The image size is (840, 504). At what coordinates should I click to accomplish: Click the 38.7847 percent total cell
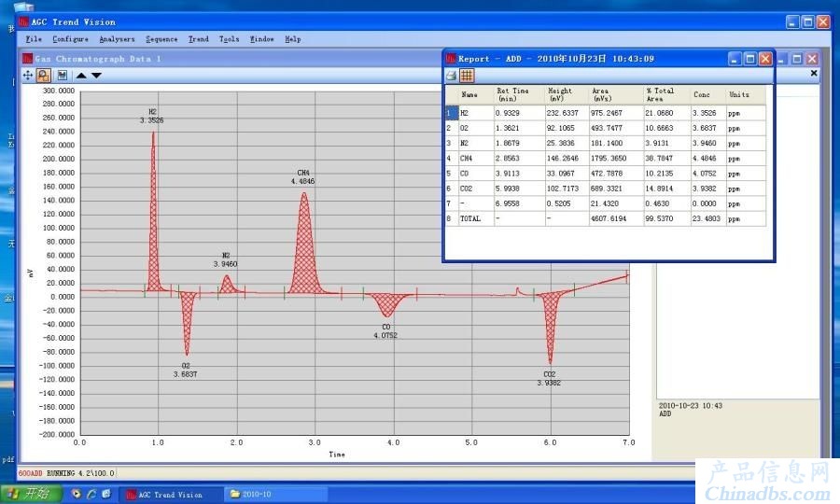click(666, 158)
